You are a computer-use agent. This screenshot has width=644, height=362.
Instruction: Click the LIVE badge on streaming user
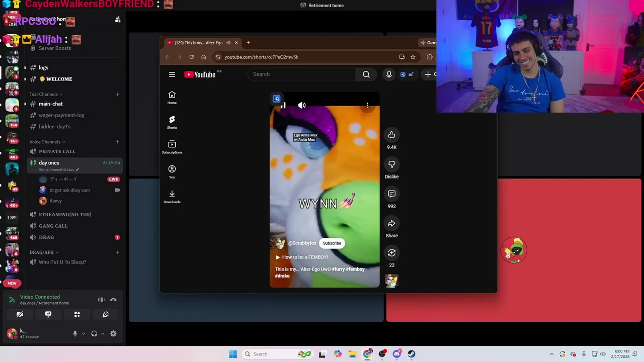[114, 179]
